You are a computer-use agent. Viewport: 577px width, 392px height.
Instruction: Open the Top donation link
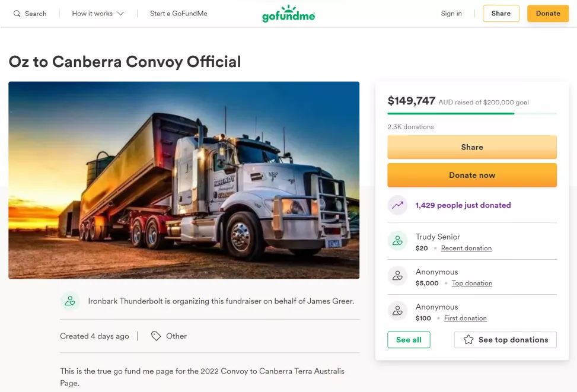[x=472, y=283]
